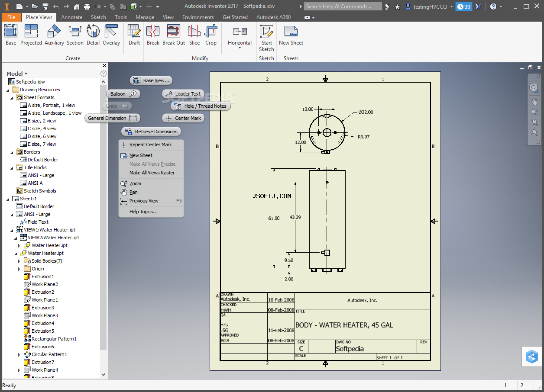544x392 pixels.
Task: Close the model browser panel
Action: (x=104, y=66)
